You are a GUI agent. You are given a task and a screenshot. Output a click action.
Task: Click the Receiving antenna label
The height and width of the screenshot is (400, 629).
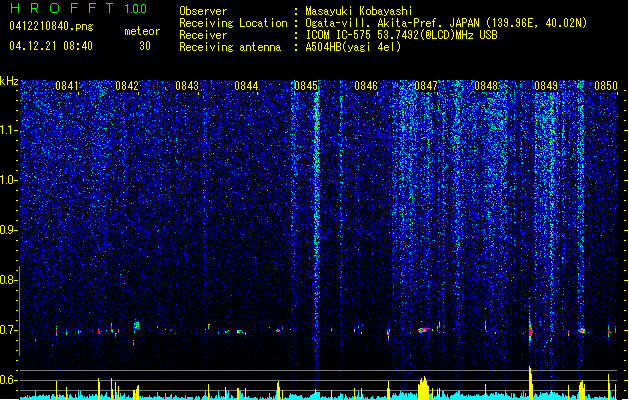coord(230,47)
